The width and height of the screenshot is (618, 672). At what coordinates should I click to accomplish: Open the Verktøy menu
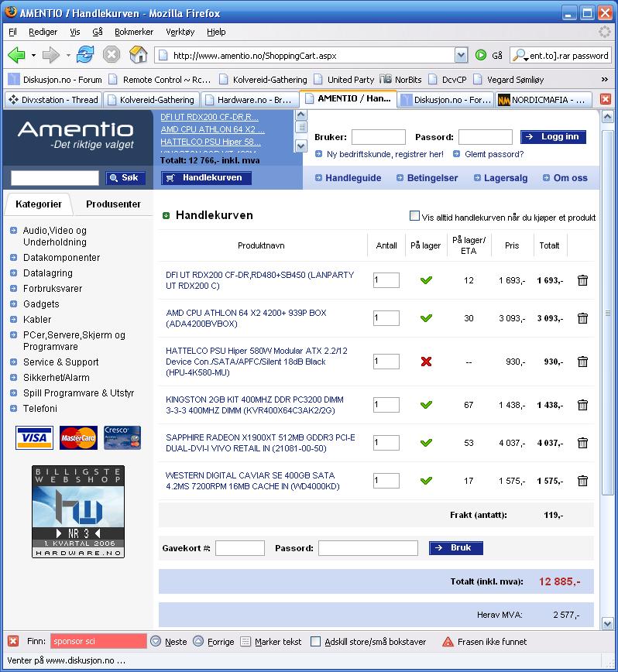(180, 32)
